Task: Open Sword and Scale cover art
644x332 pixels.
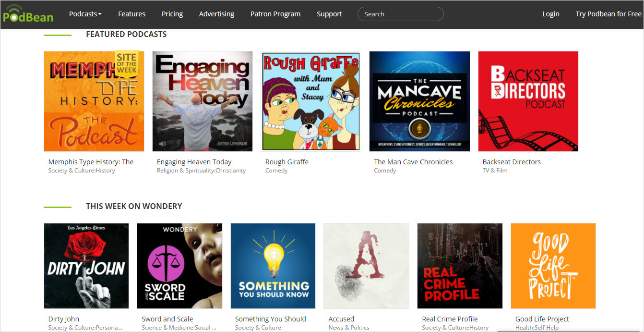Action: (179, 266)
